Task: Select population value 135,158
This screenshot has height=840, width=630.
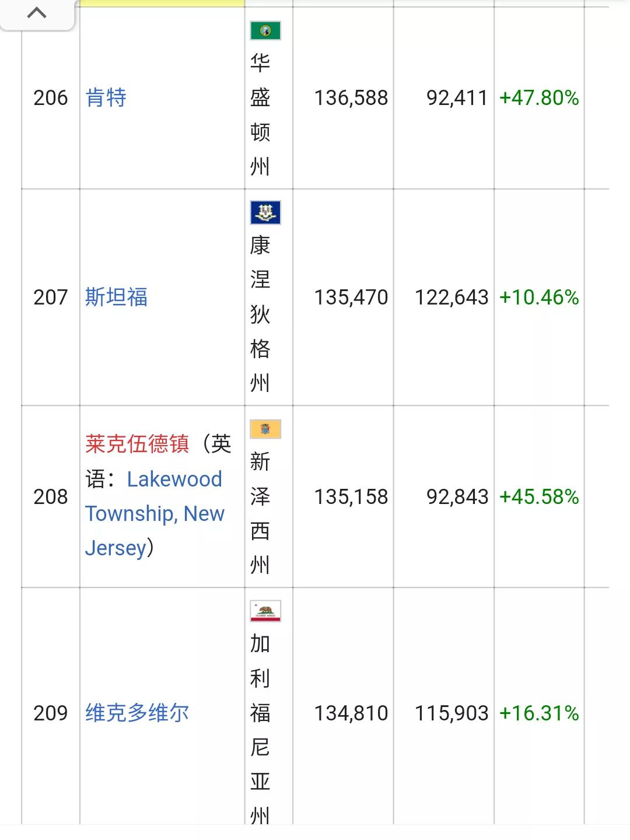Action: [351, 496]
